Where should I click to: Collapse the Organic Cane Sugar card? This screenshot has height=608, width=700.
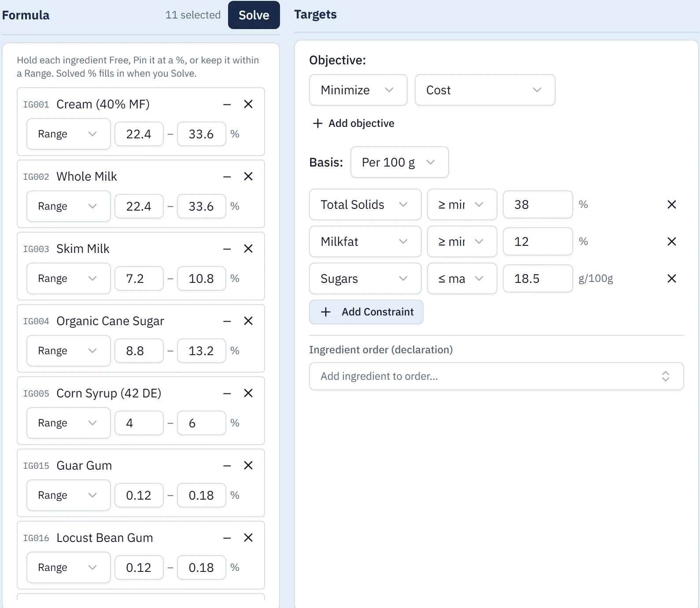227,321
